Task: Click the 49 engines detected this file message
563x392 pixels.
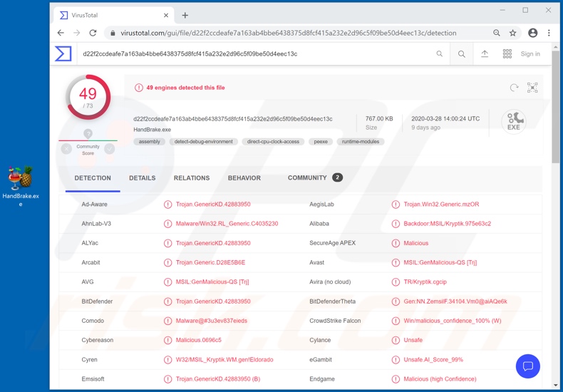Action: click(x=185, y=88)
